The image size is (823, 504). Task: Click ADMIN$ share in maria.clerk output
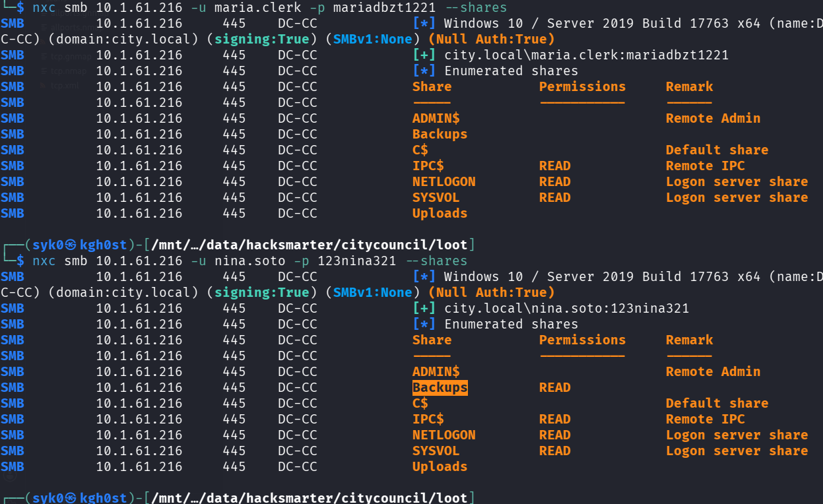[436, 118]
